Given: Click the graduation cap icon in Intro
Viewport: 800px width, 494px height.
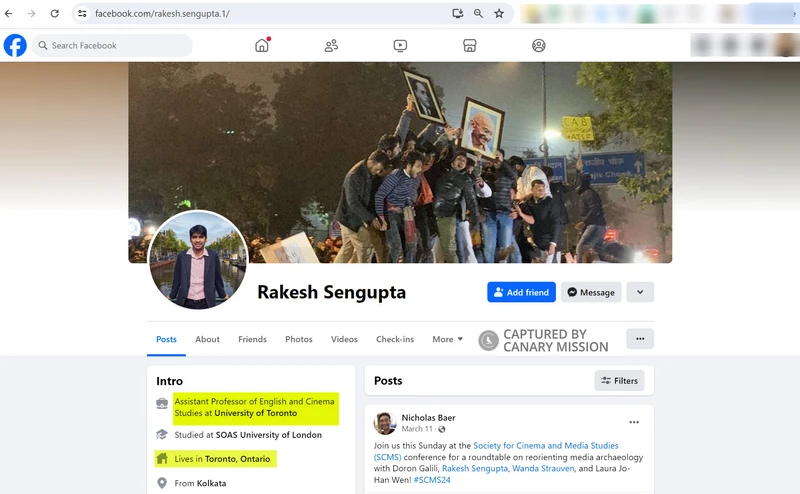Looking at the screenshot, I should pyautogui.click(x=162, y=435).
